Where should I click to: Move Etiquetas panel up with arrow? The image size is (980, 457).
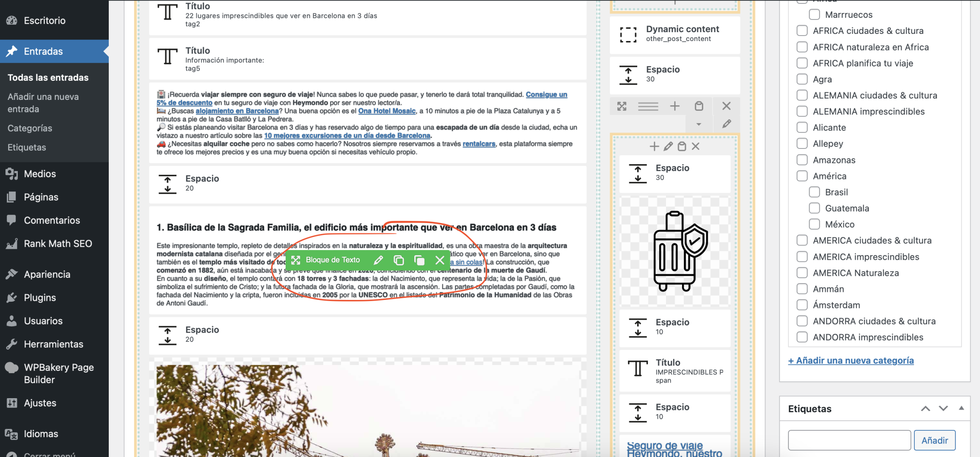[925, 409]
